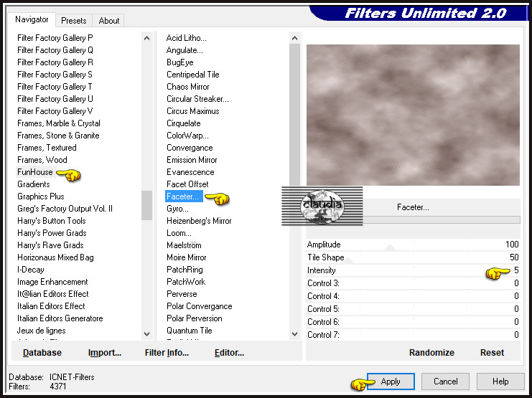The image size is (532, 398).
Task: Select the Emission Mirror filter
Action: click(x=192, y=160)
